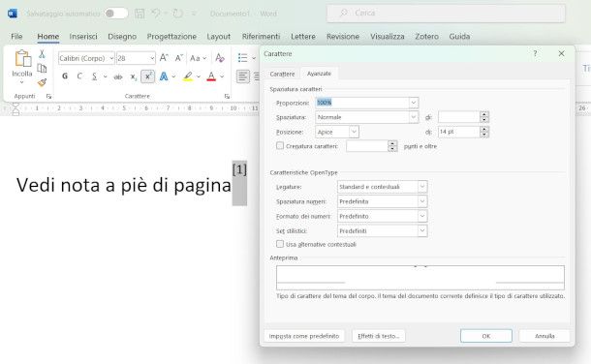The height and width of the screenshot is (364, 591).
Task: Open the Appunti clipboard pane launcher
Action: pyautogui.click(x=48, y=97)
